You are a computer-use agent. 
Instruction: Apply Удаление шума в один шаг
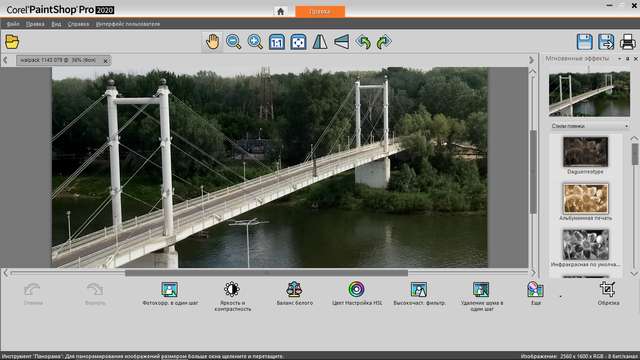point(481,296)
